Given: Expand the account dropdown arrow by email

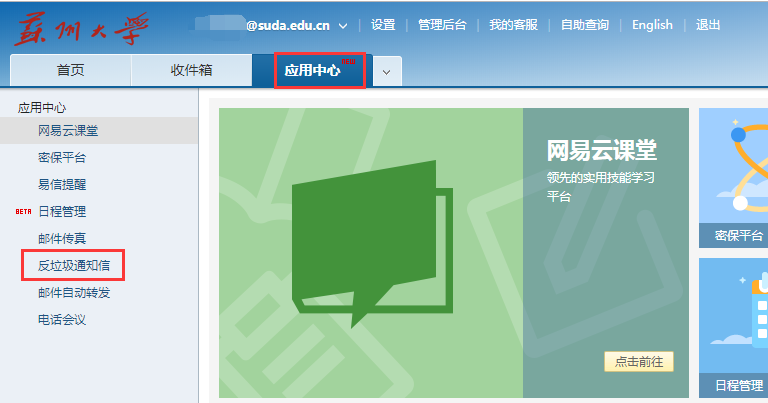Looking at the screenshot, I should point(343,26).
